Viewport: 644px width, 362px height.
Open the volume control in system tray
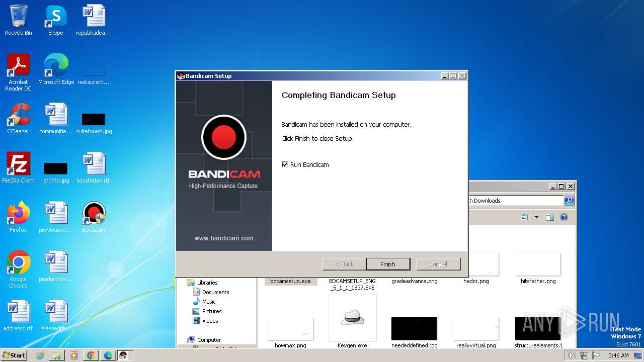(x=572, y=355)
